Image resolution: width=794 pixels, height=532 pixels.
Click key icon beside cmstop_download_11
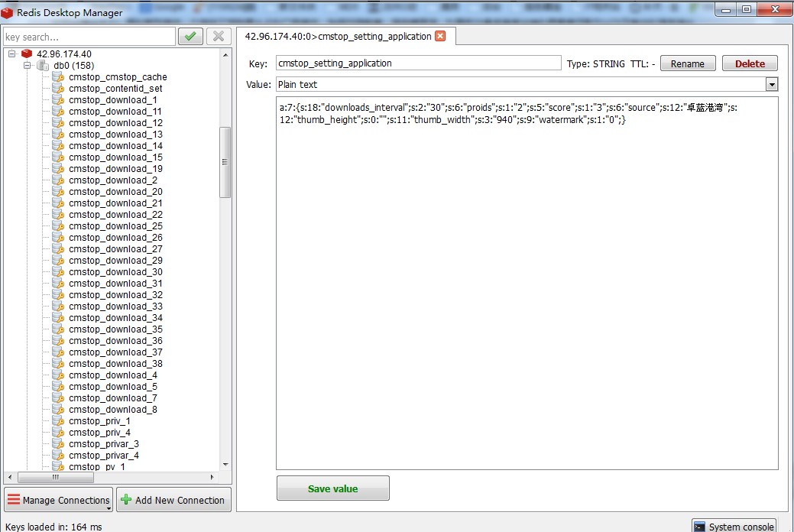coord(58,112)
